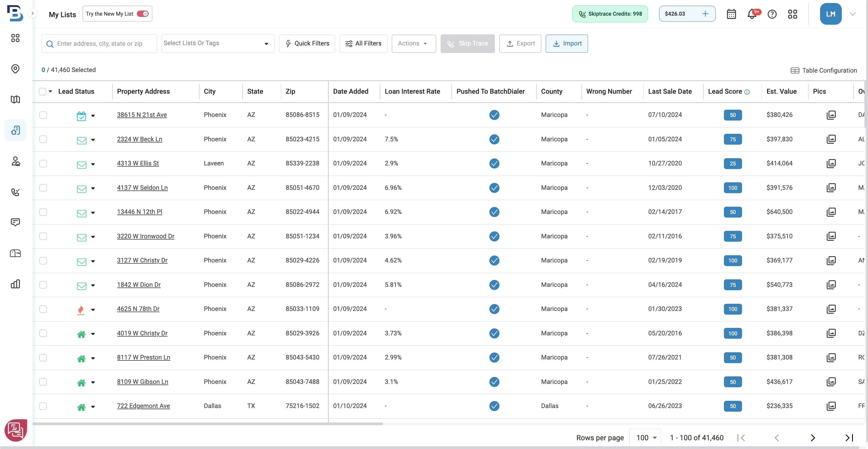Open Table Configuration

pyautogui.click(x=823, y=71)
